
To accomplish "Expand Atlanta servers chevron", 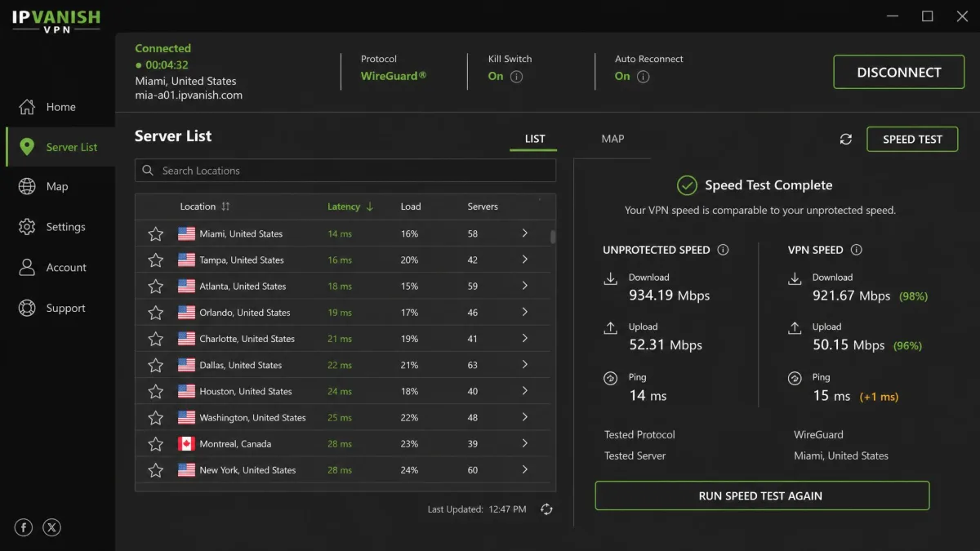I will pos(524,286).
